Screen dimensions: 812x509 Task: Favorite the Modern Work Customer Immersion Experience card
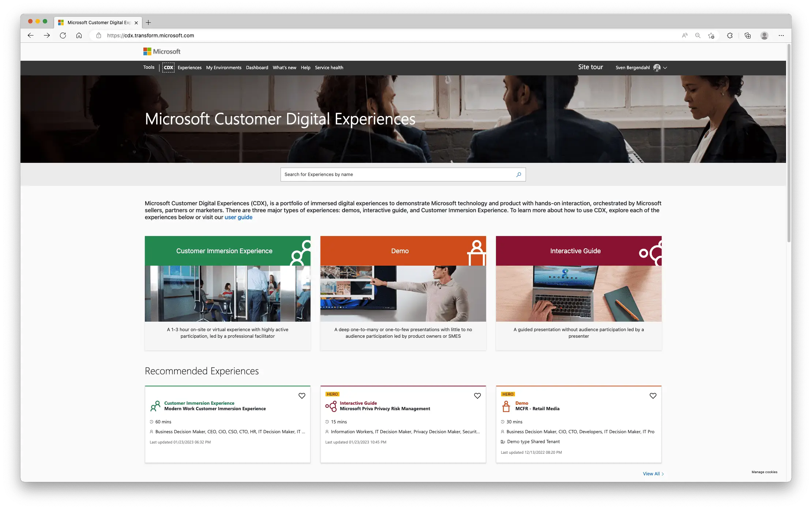[302, 396]
